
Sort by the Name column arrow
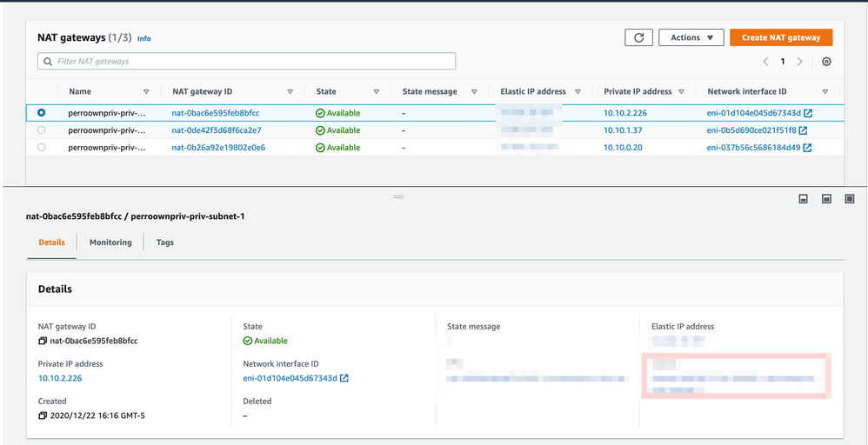click(x=146, y=91)
